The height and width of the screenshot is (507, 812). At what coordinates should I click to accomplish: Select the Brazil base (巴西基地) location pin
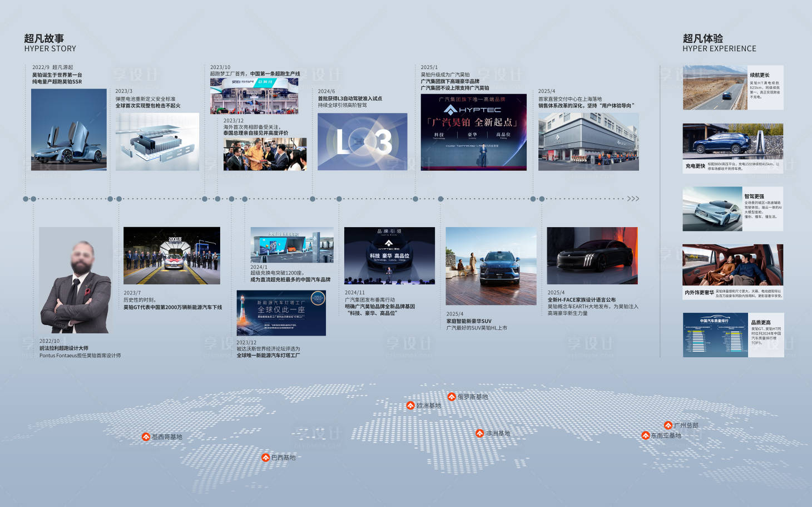[265, 457]
